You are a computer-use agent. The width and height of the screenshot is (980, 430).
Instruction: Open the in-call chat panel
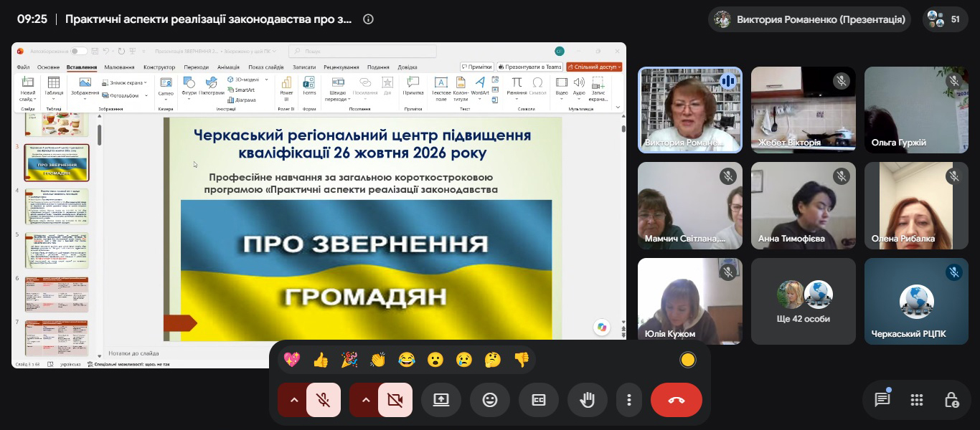click(x=882, y=400)
